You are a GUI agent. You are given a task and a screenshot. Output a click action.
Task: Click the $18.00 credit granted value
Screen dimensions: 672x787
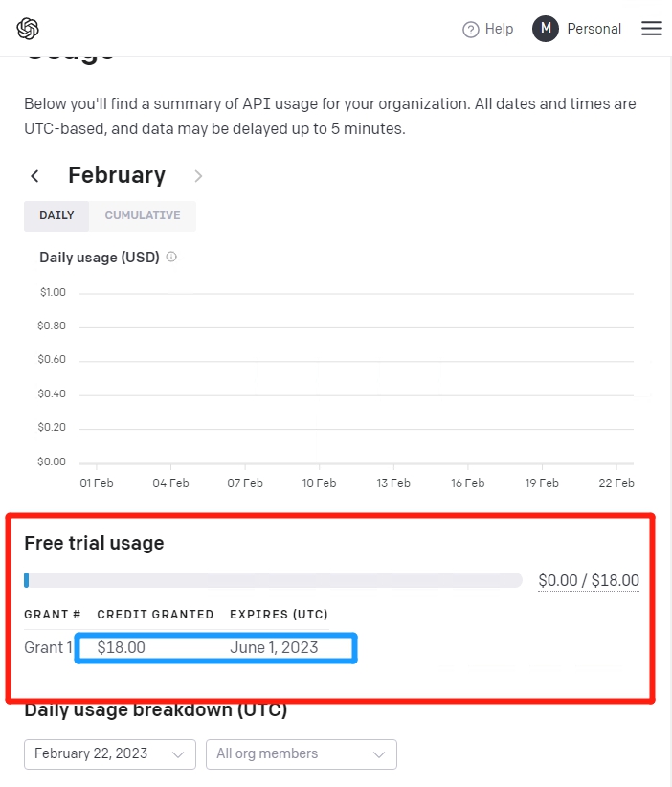(x=121, y=648)
